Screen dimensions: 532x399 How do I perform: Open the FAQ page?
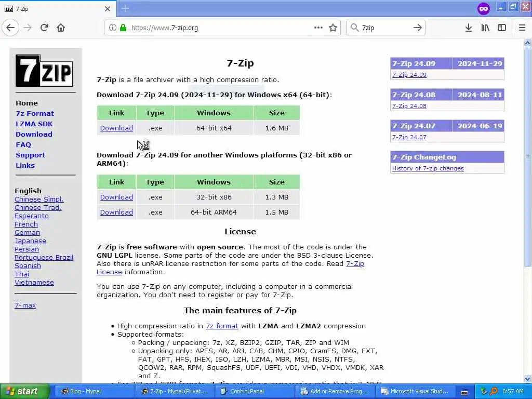[x=23, y=145]
